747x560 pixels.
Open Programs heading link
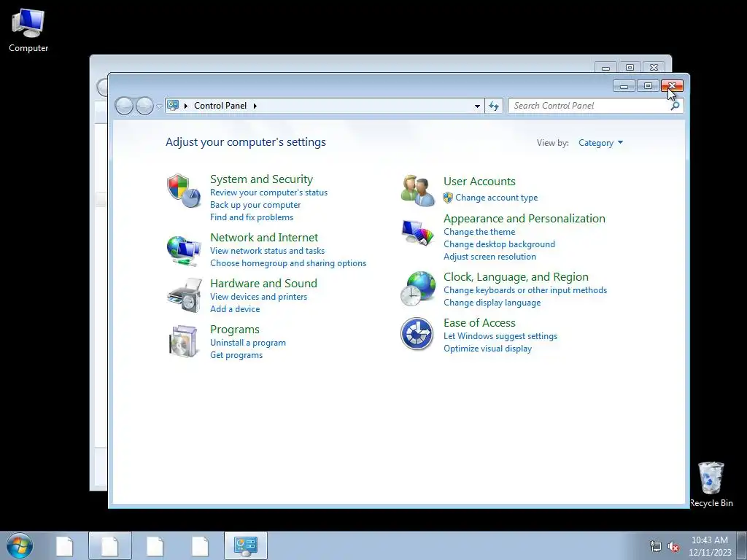click(235, 330)
